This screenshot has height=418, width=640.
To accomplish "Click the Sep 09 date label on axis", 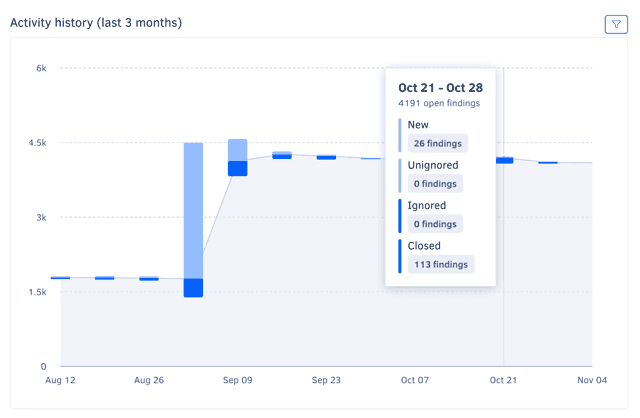I will pos(238,381).
